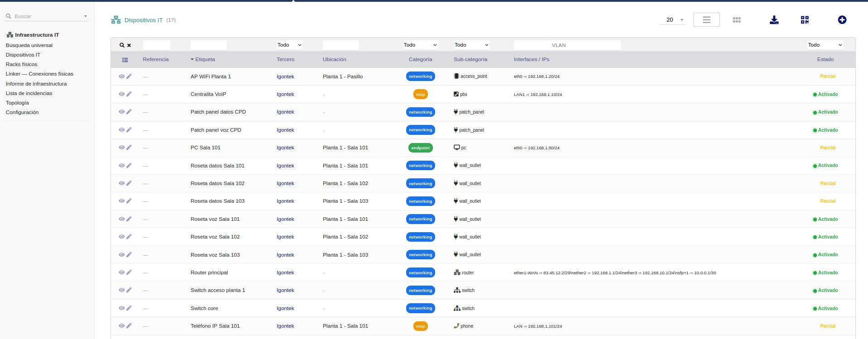Open Lista de incidencias
This screenshot has height=339, width=868.
pos(29,93)
